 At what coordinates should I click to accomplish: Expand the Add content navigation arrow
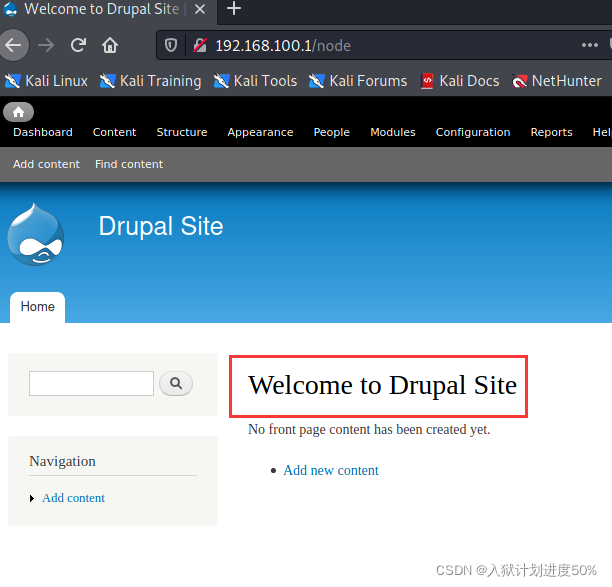pyautogui.click(x=32, y=498)
